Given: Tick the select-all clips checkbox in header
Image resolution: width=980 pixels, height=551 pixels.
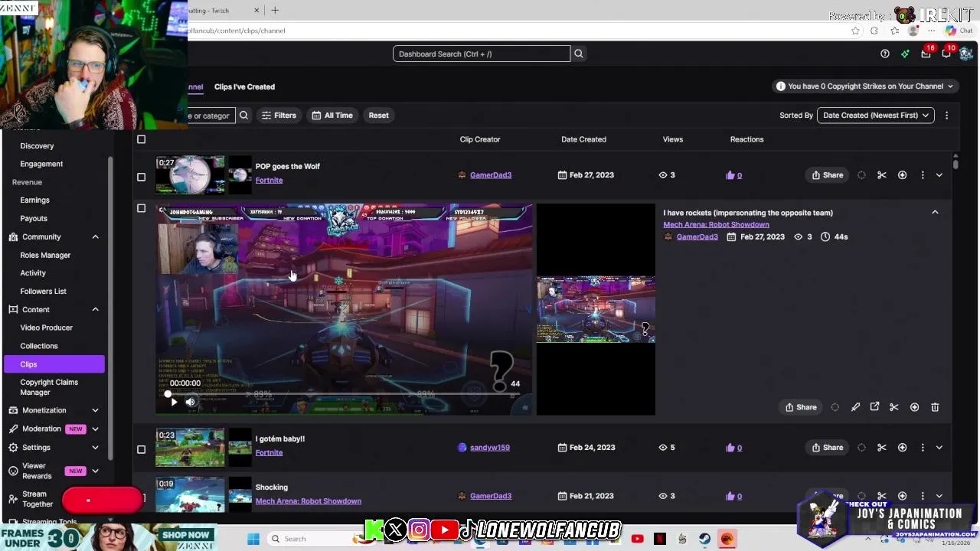Looking at the screenshot, I should point(141,139).
